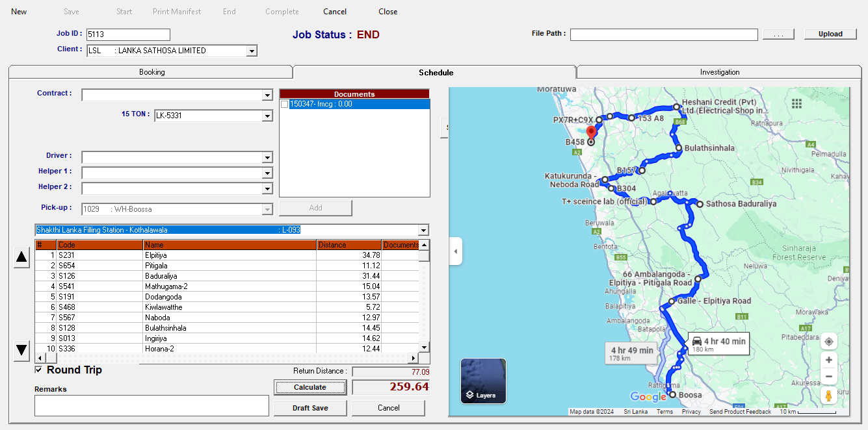Click left arrow of table horizontal scrollbar
The width and height of the screenshot is (868, 430).
click(x=39, y=358)
